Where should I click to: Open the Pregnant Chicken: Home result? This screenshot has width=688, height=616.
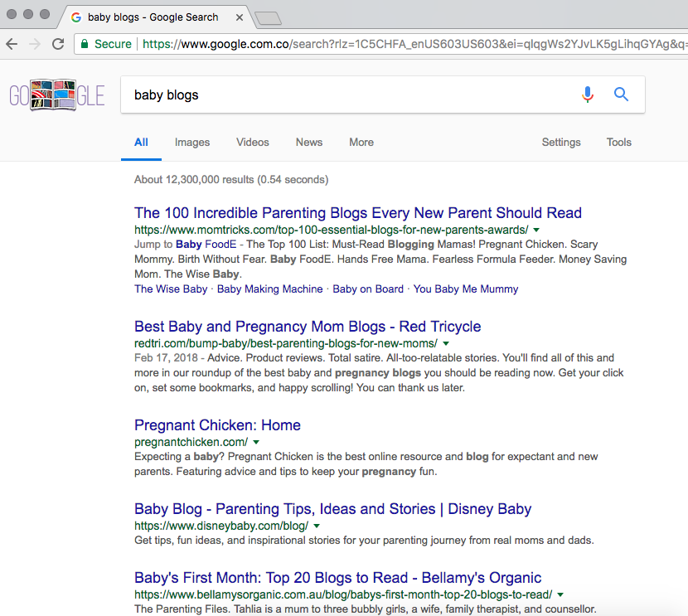point(218,425)
